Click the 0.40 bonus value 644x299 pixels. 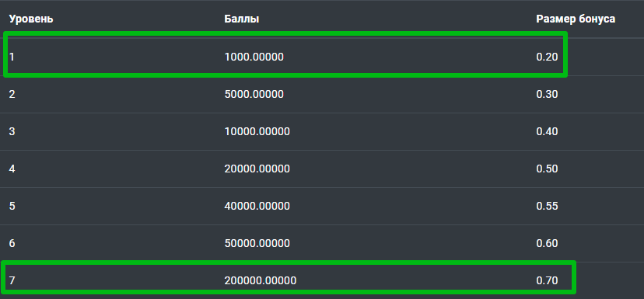click(547, 132)
